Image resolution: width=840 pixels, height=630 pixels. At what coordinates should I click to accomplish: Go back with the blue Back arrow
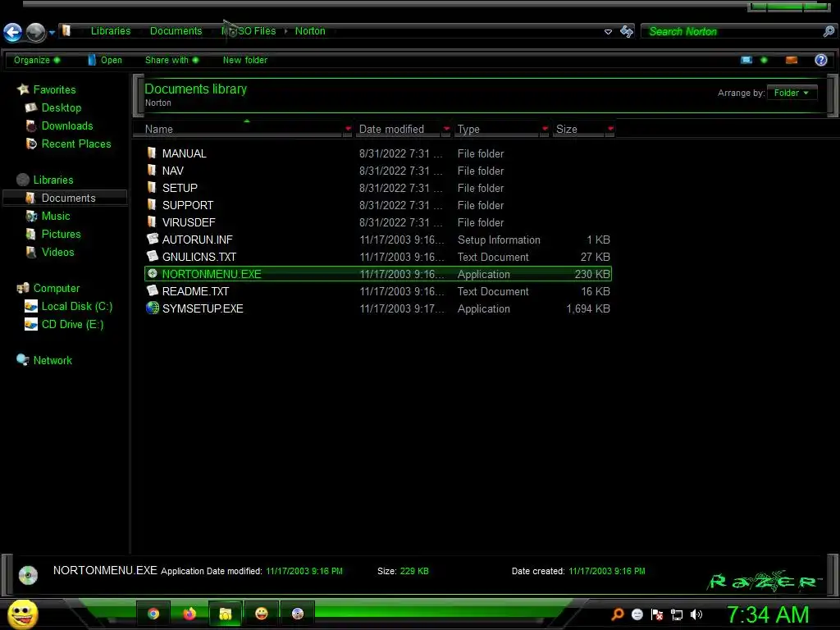coord(13,32)
